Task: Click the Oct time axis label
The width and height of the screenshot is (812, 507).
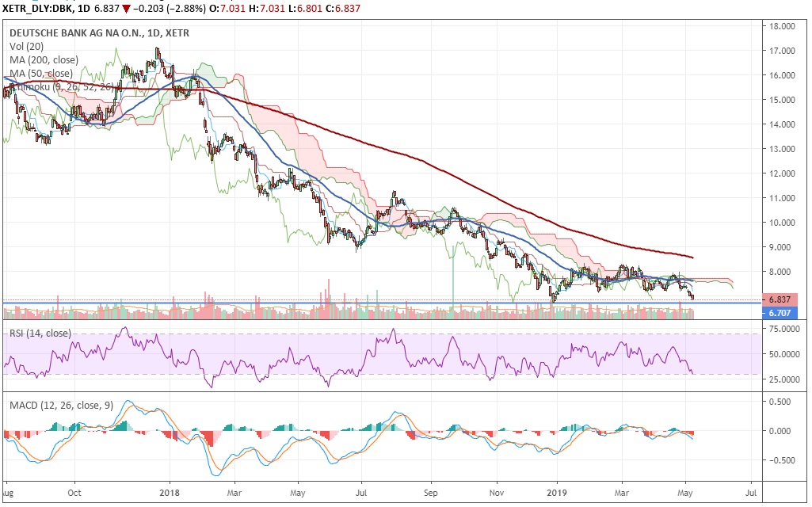Action: [74, 493]
